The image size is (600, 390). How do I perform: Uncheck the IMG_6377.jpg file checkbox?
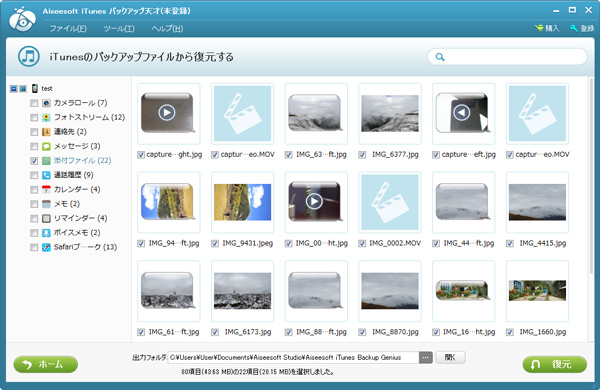362,155
